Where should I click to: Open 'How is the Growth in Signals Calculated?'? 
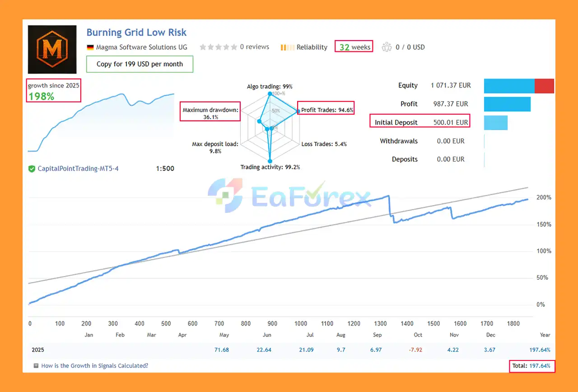click(x=94, y=366)
